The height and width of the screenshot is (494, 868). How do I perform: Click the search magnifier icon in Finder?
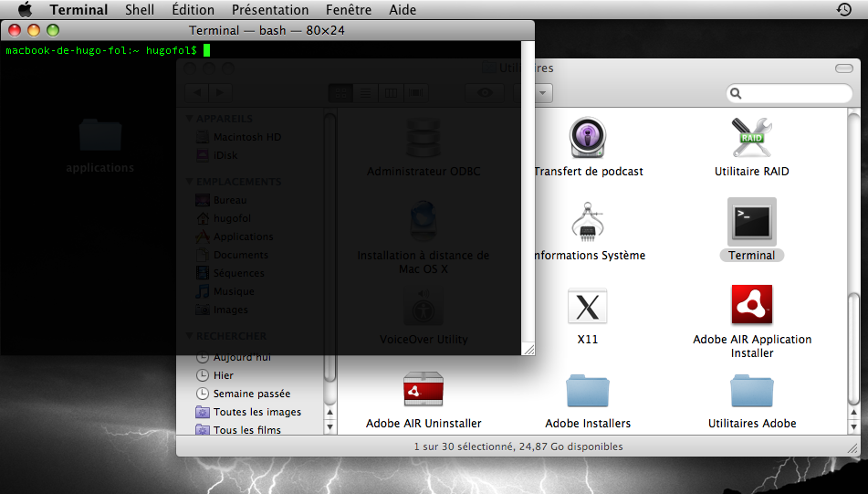(x=736, y=93)
